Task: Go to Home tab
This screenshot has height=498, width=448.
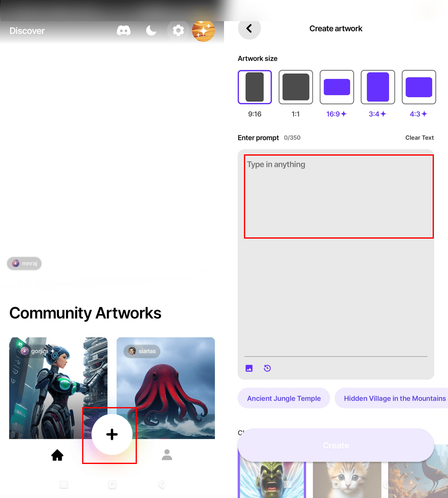Action: [57, 455]
